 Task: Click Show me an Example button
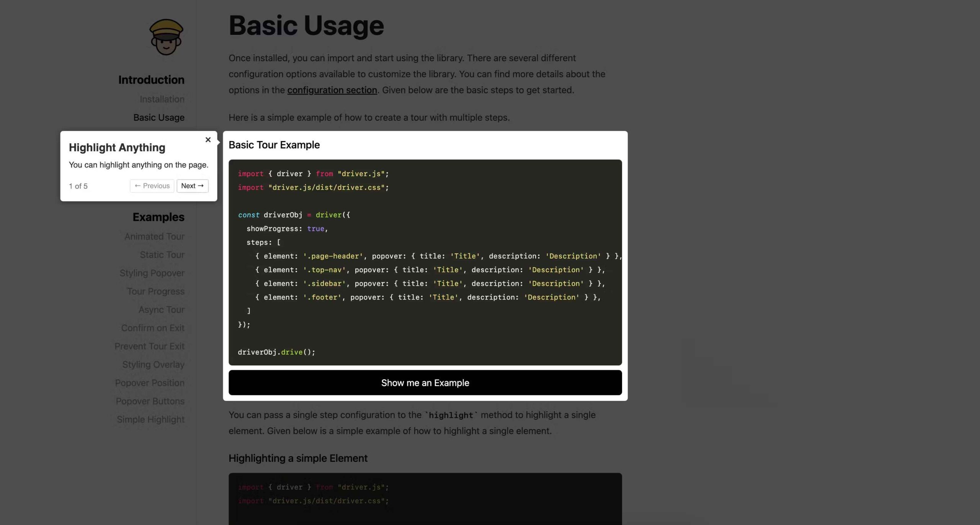(x=425, y=383)
